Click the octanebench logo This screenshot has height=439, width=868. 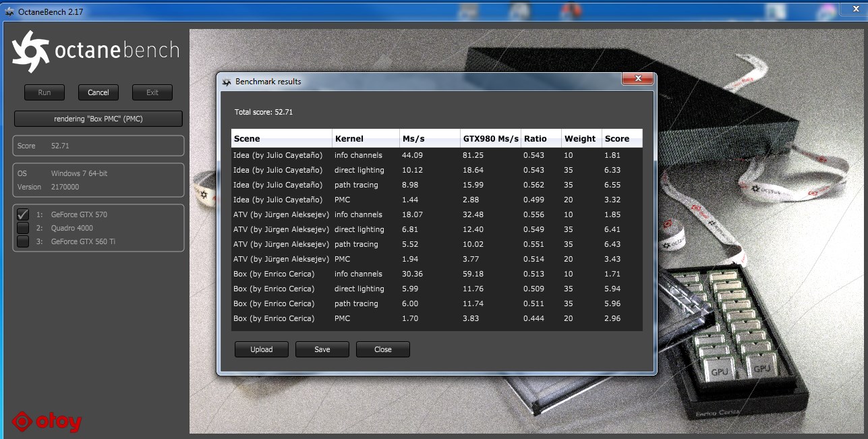coord(96,51)
